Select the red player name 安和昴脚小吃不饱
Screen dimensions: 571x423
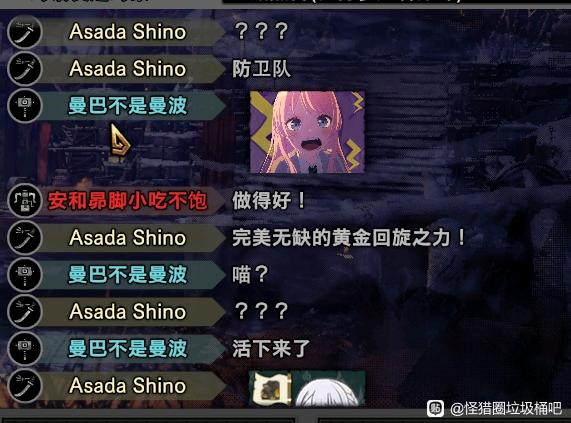tap(127, 201)
